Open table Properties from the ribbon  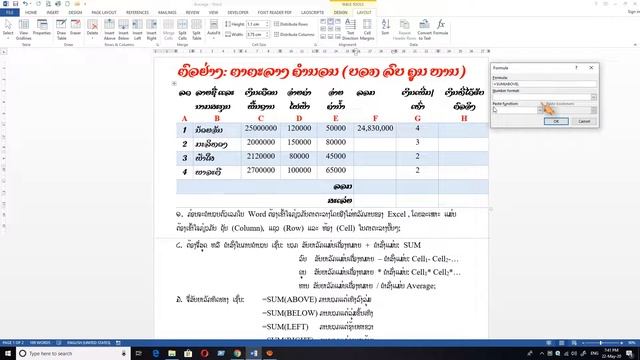pyautogui.click(x=42, y=27)
